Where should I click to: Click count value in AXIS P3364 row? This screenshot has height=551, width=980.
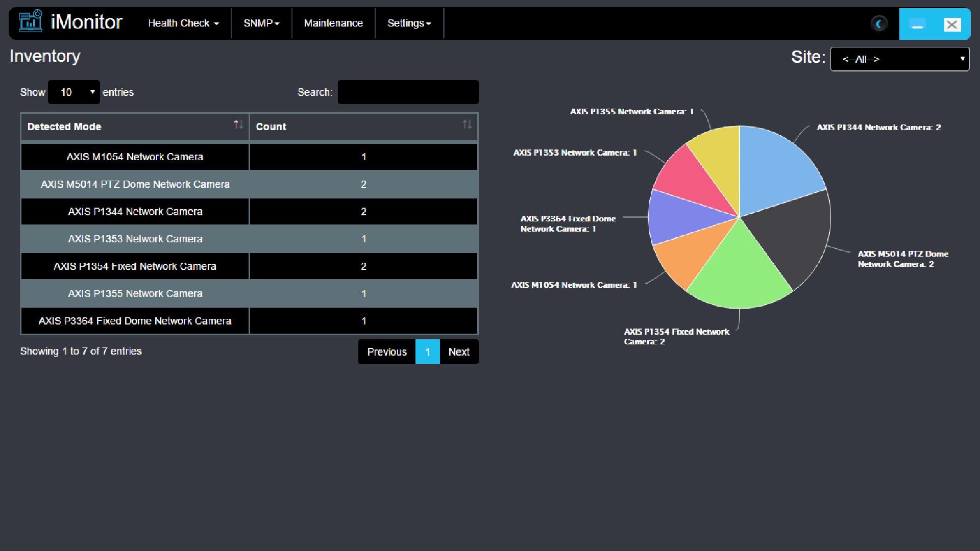[x=363, y=321]
